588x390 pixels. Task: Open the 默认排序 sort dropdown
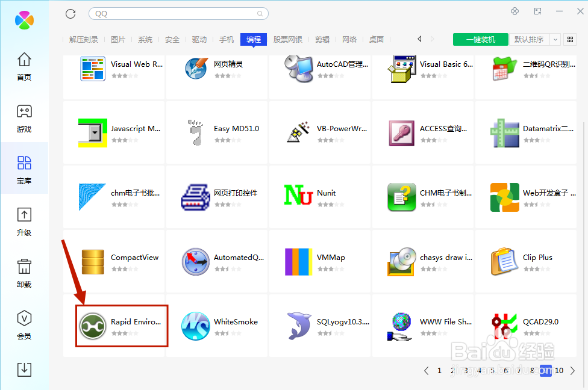(x=535, y=39)
